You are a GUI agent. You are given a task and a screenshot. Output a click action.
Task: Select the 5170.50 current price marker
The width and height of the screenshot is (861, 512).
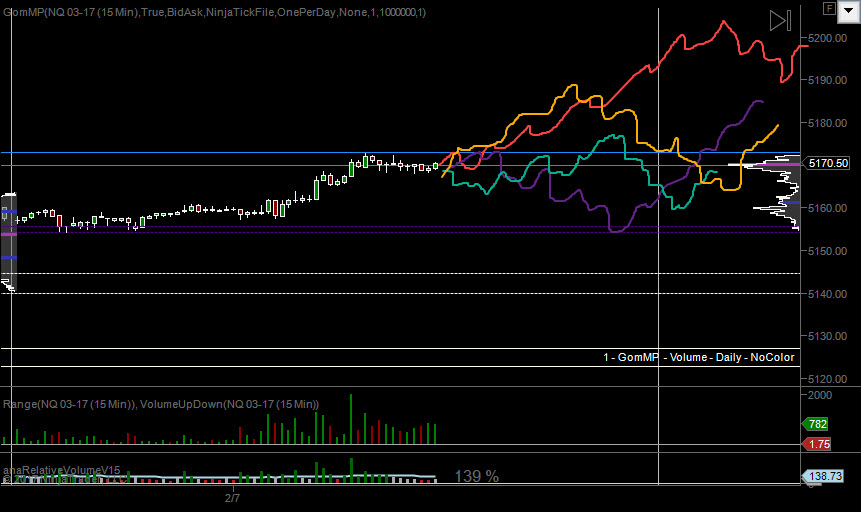pyautogui.click(x=828, y=163)
